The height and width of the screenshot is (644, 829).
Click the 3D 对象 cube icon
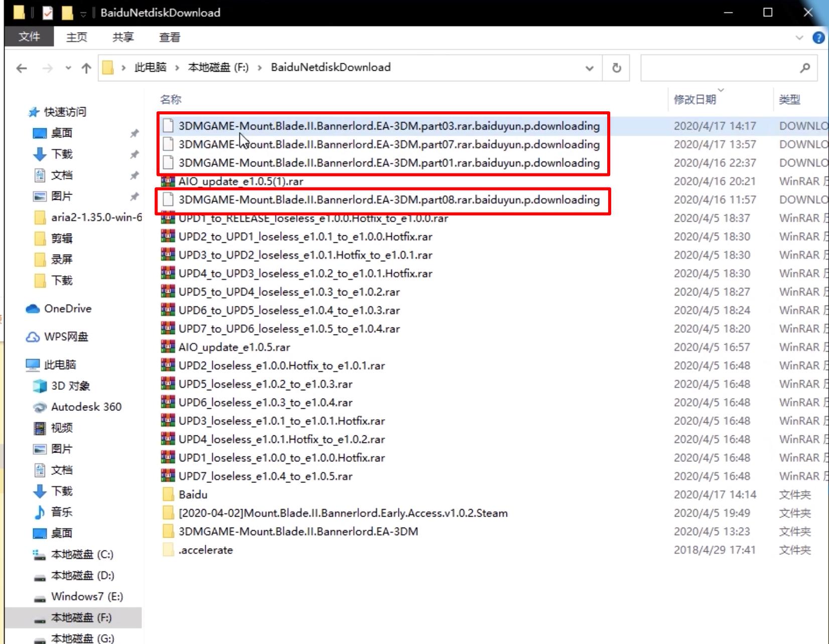[x=40, y=386]
